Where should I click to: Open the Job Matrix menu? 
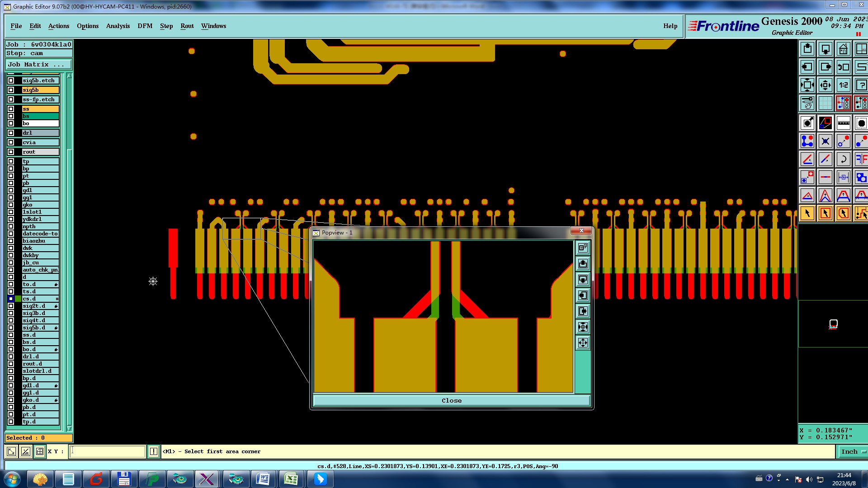point(38,65)
